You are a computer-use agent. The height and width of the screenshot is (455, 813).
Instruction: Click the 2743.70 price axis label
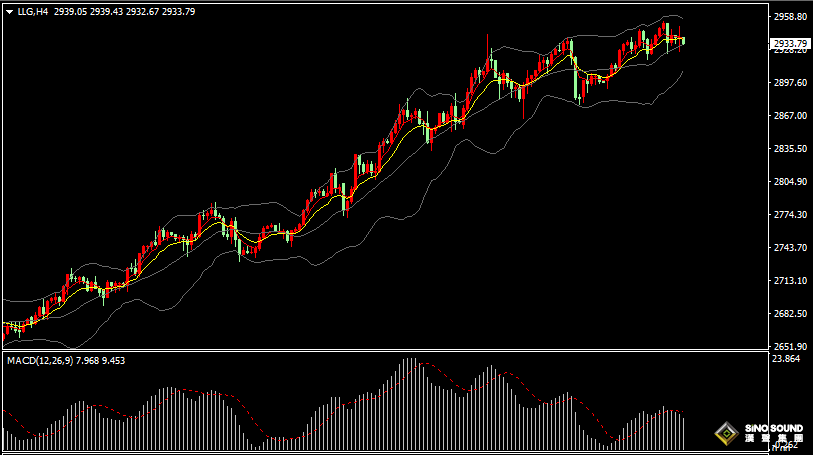click(790, 248)
